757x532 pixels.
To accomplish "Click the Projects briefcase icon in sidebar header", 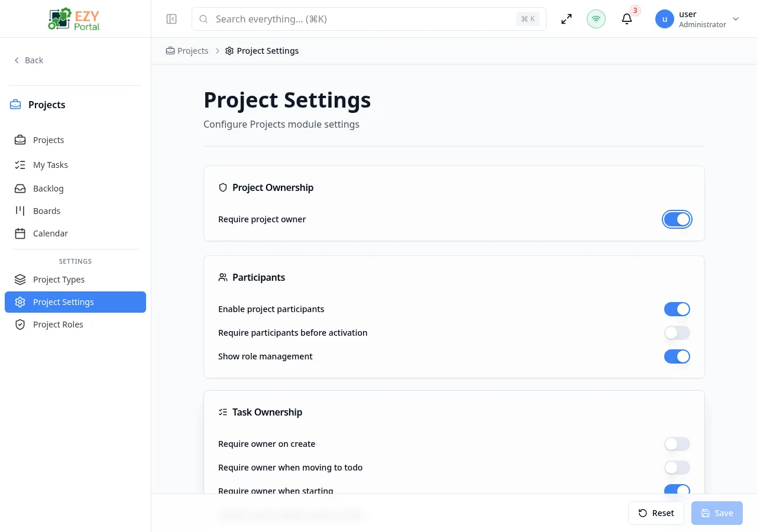I will pos(15,105).
